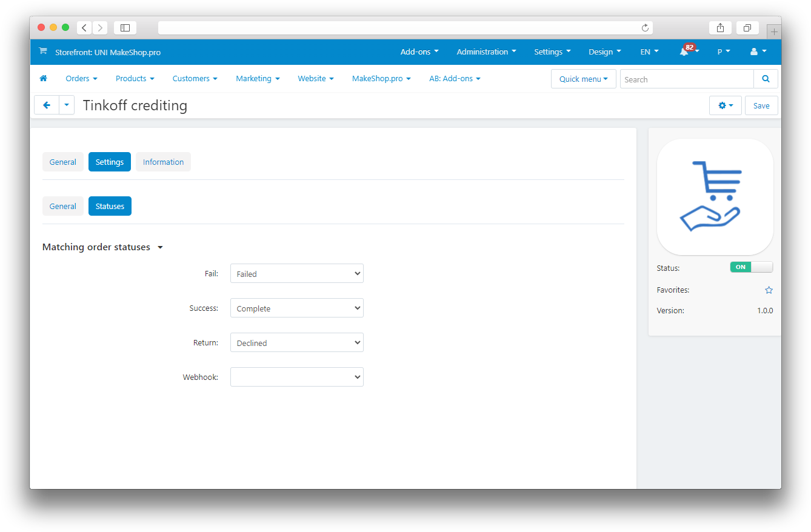
Task: Open the Add-ons top menu
Action: point(419,52)
